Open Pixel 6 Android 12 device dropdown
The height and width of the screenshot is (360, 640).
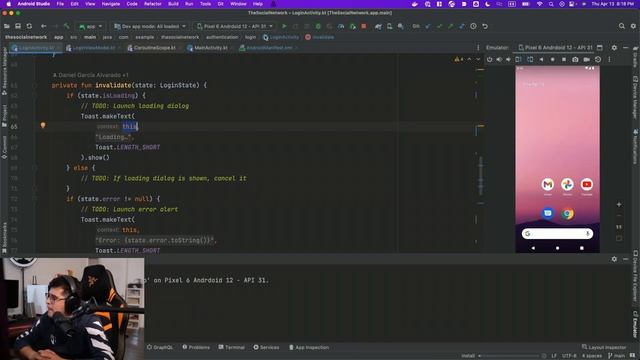click(x=235, y=26)
